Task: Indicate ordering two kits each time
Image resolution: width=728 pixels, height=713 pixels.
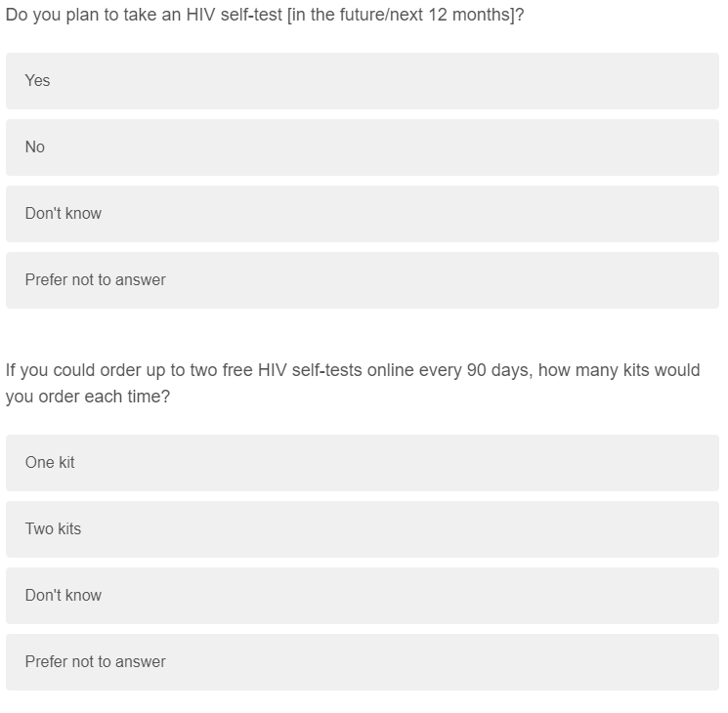Action: click(x=362, y=529)
